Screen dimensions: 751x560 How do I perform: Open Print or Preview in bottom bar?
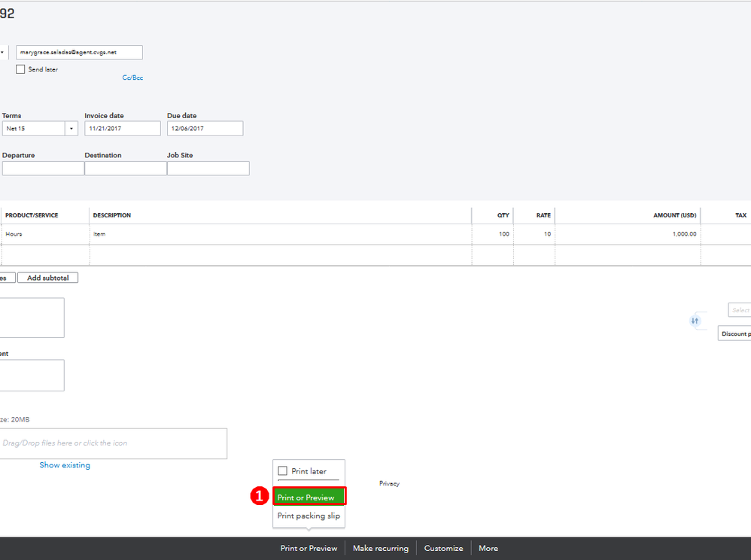(309, 548)
